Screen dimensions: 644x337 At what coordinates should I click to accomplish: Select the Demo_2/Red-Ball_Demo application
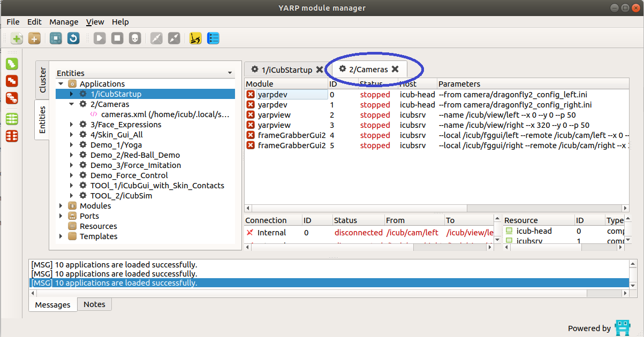(x=135, y=155)
